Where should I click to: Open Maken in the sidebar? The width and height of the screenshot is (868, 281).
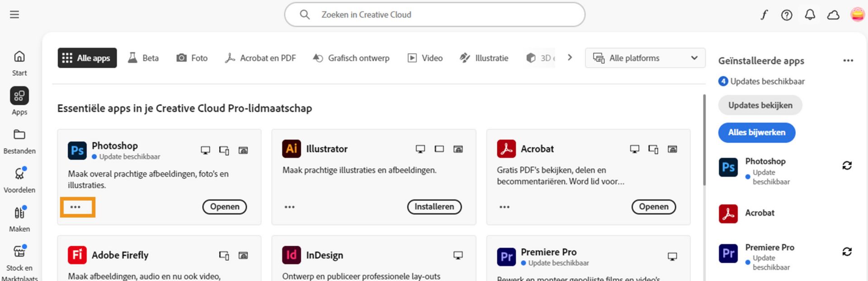click(x=19, y=219)
